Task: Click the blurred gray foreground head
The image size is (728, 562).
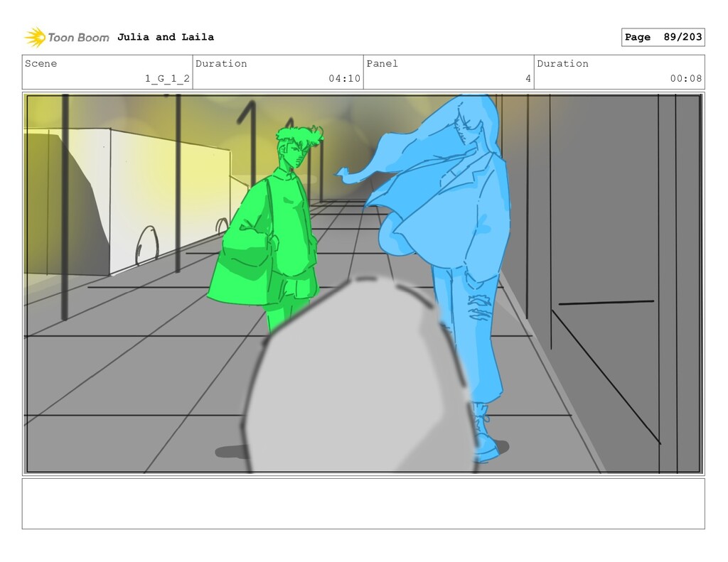Action: coord(360,376)
